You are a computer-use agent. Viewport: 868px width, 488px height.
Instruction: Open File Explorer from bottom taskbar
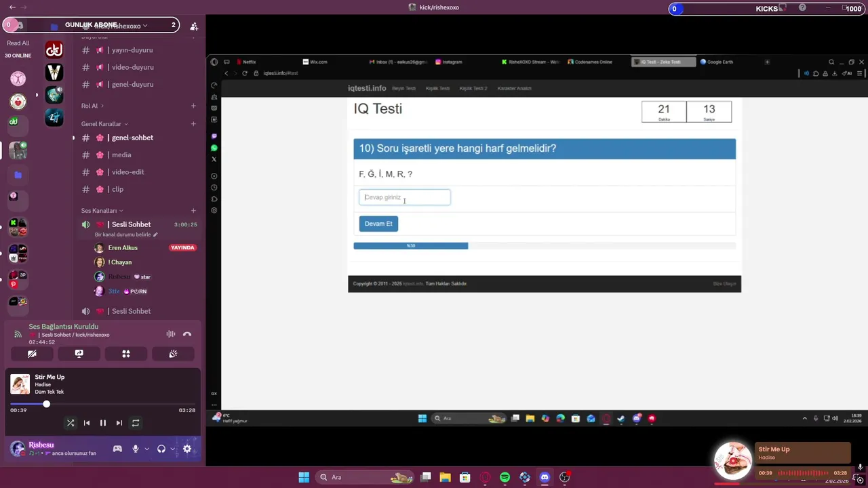click(445, 477)
